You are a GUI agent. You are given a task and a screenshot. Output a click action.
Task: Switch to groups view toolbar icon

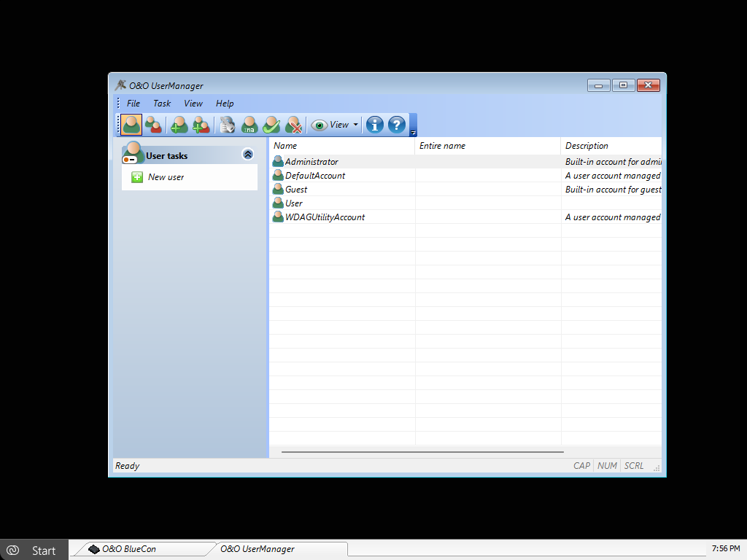[153, 125]
